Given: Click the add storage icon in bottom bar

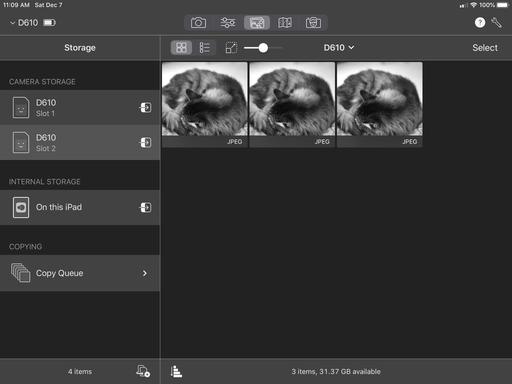Looking at the screenshot, I should tap(143, 371).
